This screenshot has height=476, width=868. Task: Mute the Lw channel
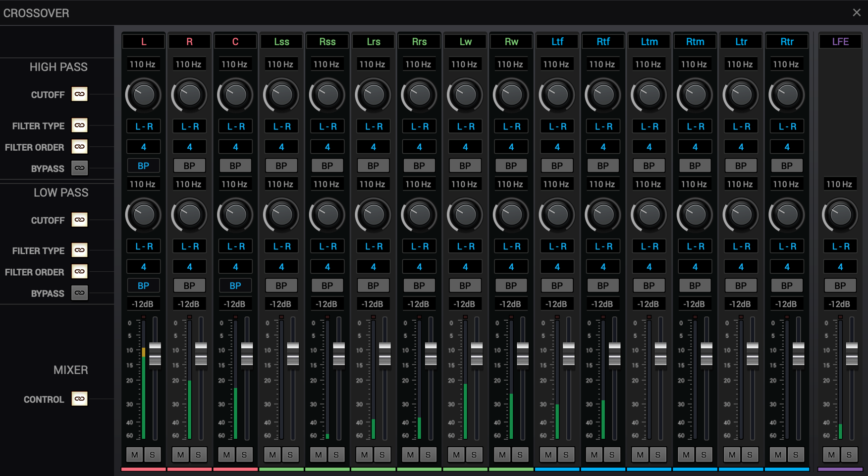[456, 454]
